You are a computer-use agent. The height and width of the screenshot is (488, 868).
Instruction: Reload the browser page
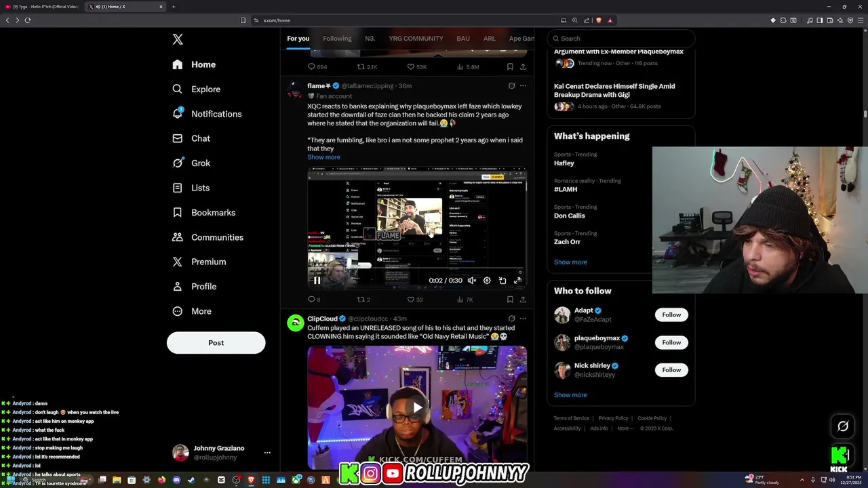point(28,20)
